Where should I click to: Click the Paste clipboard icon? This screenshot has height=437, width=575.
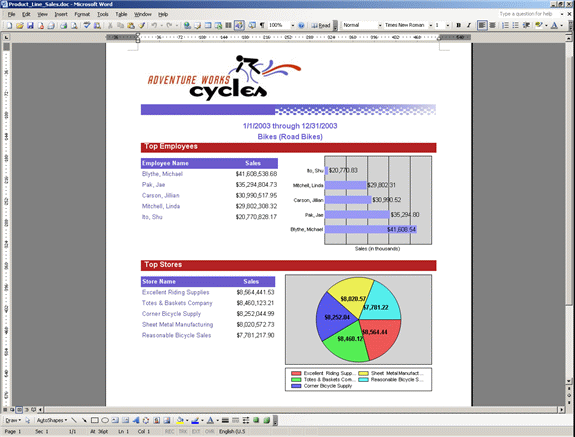tap(131, 25)
